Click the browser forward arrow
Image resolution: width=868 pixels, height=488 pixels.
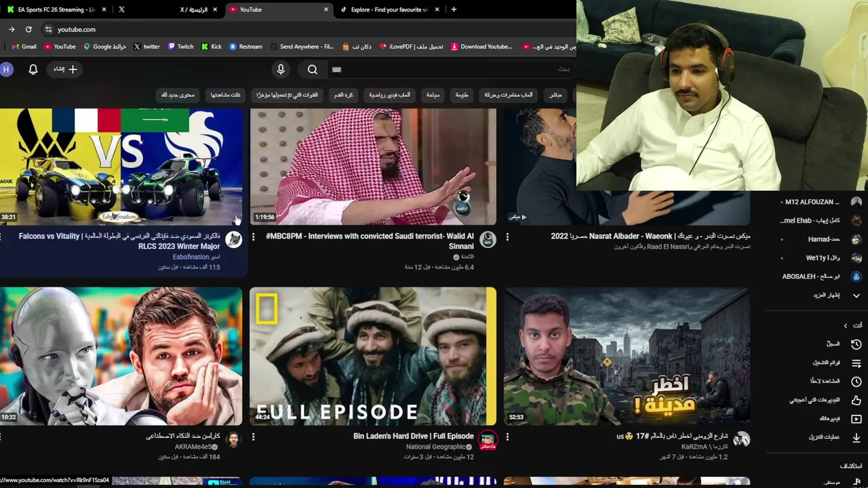click(12, 29)
